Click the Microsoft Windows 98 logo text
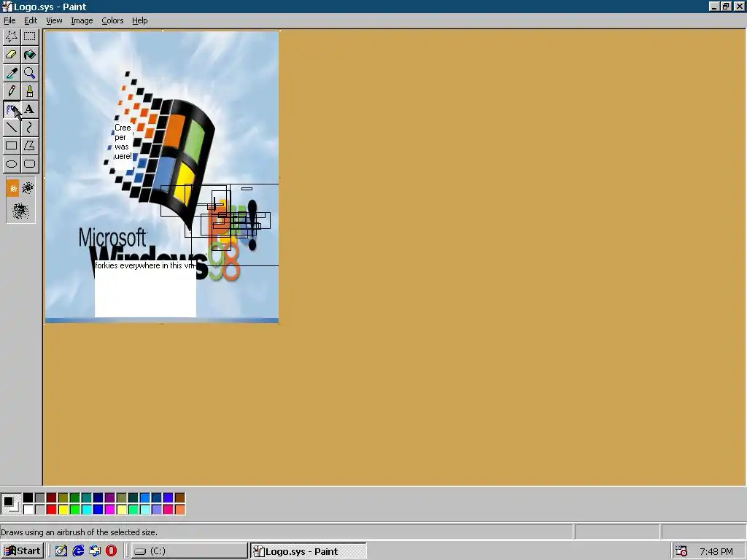Screen dimensions: 747x560 [x=158, y=254]
